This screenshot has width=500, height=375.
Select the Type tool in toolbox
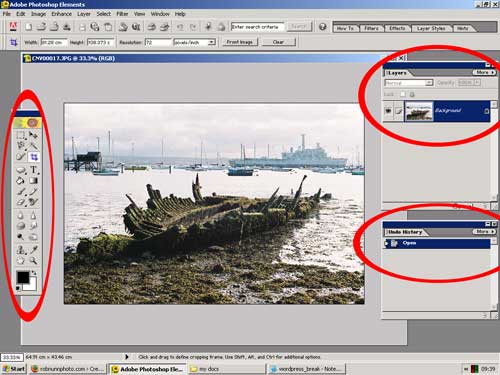coord(33,170)
